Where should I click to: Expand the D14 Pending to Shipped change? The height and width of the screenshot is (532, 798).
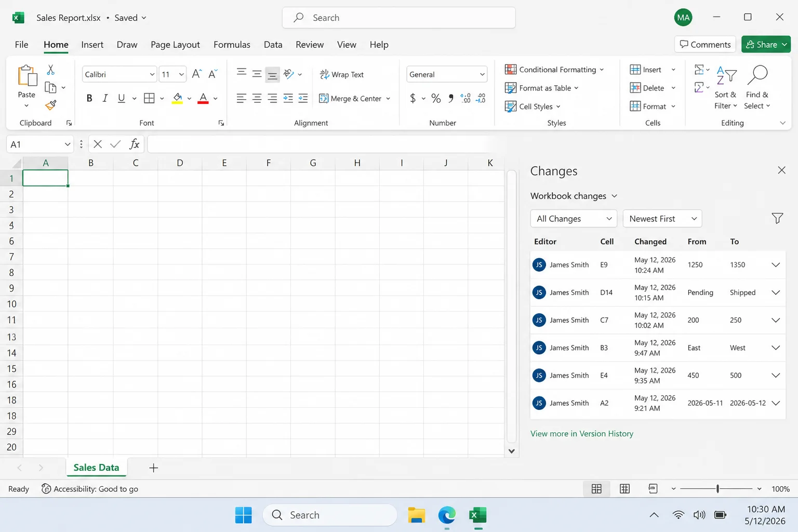(776, 292)
